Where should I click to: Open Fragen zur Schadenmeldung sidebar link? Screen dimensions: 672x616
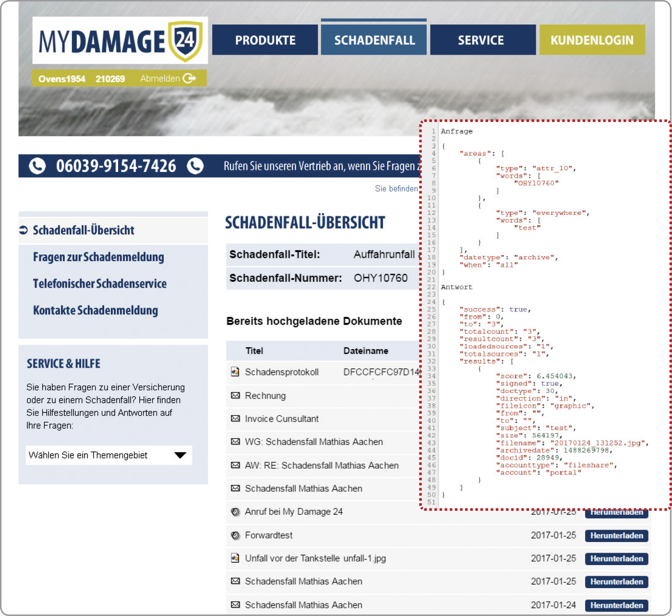[98, 257]
